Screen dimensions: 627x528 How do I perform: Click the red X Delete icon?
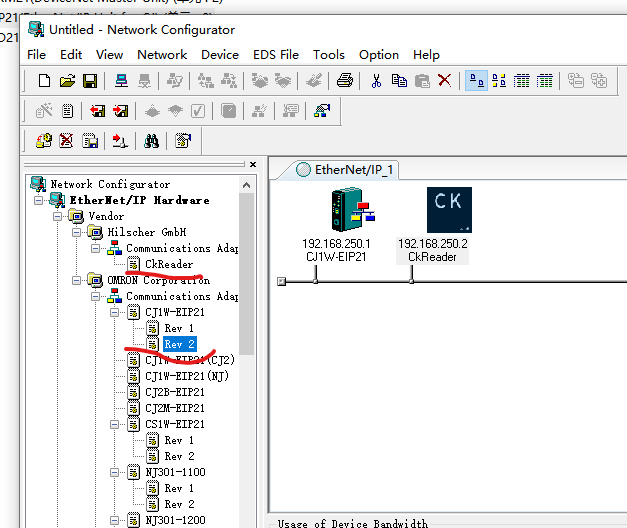click(445, 81)
